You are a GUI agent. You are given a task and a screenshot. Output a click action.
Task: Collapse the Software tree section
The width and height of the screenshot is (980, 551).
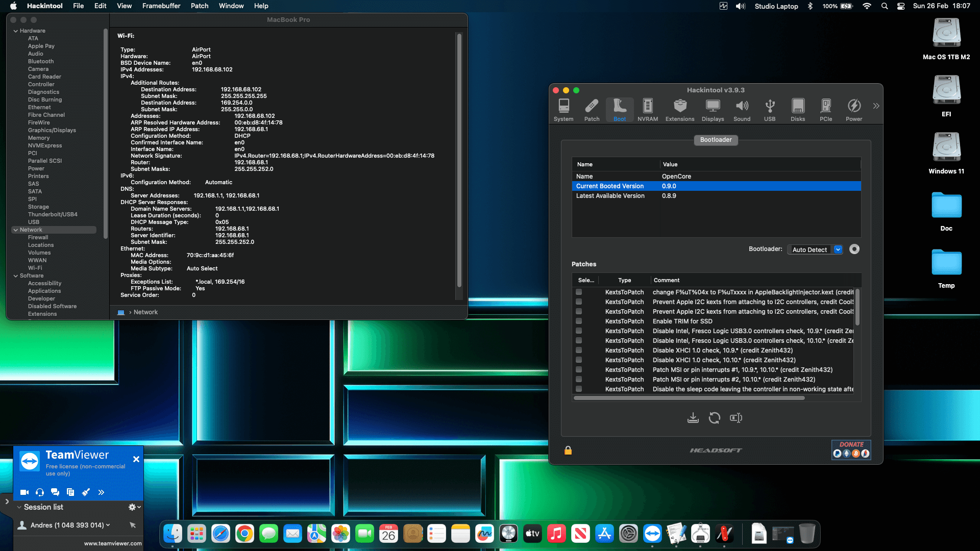(15, 276)
